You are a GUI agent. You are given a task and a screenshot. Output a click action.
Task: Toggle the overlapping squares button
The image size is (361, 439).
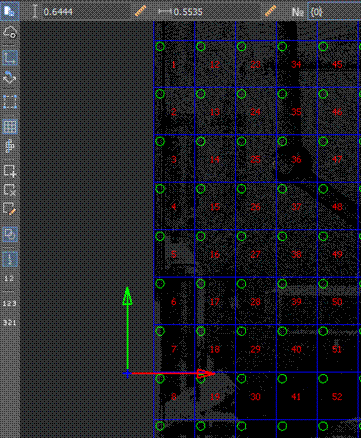click(10, 234)
